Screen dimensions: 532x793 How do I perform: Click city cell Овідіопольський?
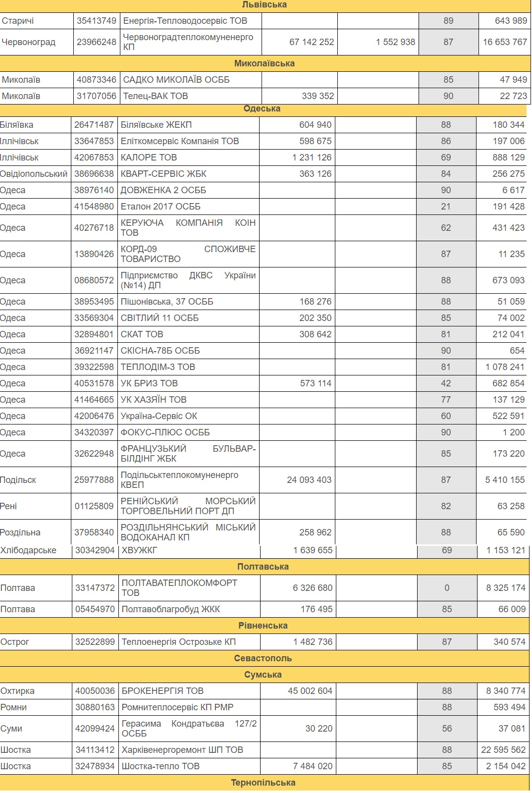[35, 174]
